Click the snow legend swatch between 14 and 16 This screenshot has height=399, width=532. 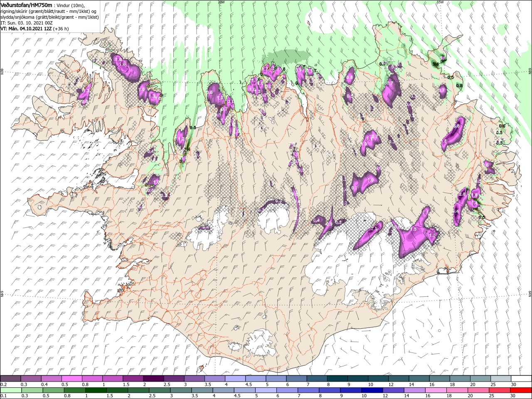click(419, 379)
